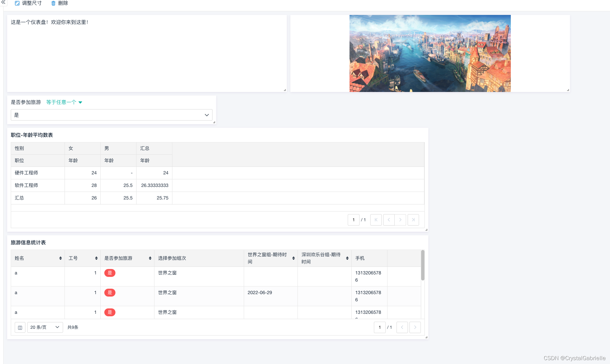Collapse sidebar with double-chevron icon
Viewport: 610px width, 364px height.
pyautogui.click(x=3, y=2)
